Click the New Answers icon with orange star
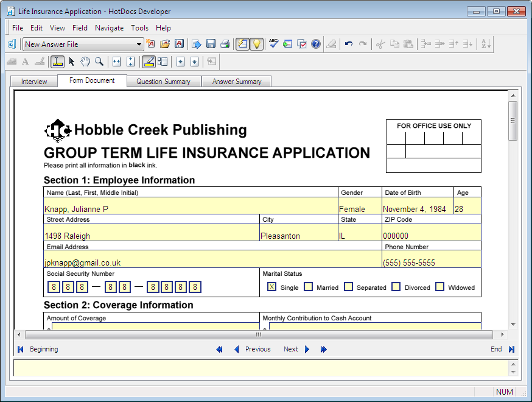Screen dimensions: 532x402 pos(150,44)
